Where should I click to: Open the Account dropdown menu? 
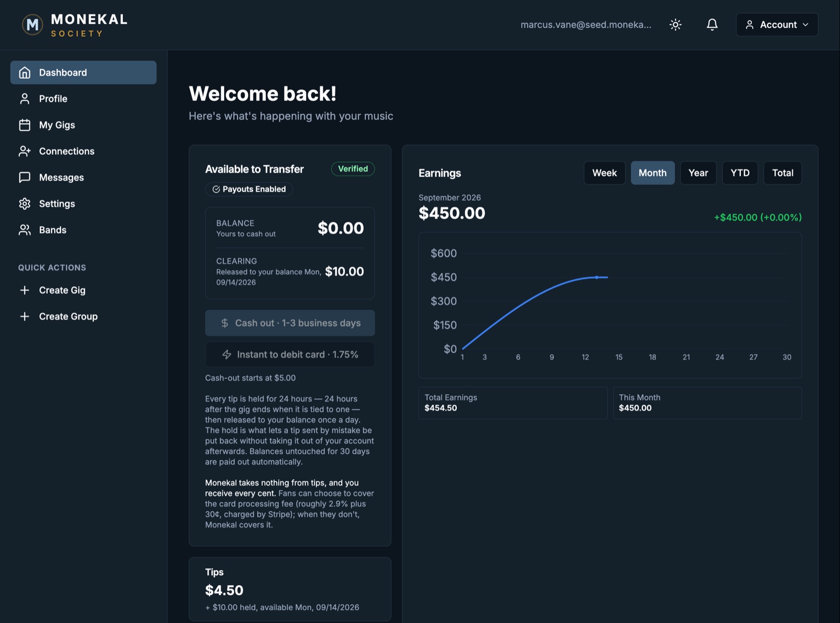[x=777, y=25]
